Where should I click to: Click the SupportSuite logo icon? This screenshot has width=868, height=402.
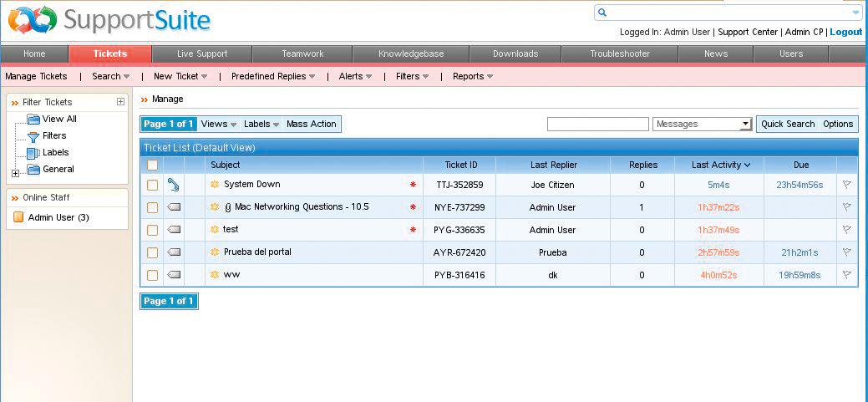(32, 20)
